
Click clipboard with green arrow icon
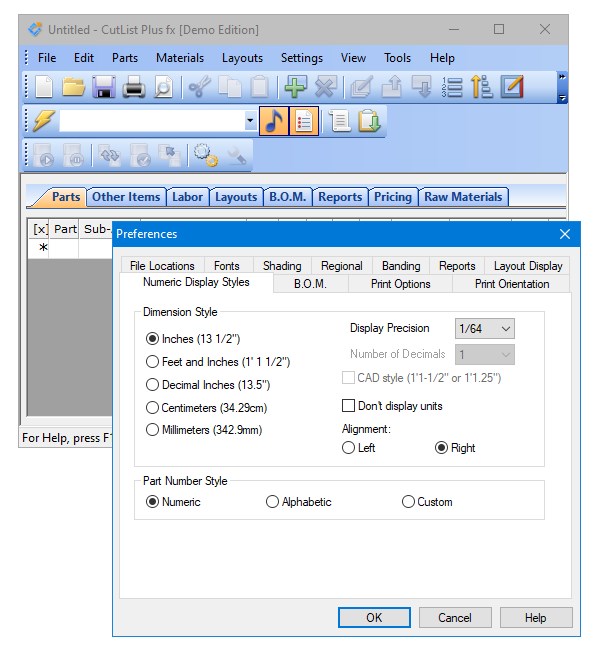369,121
